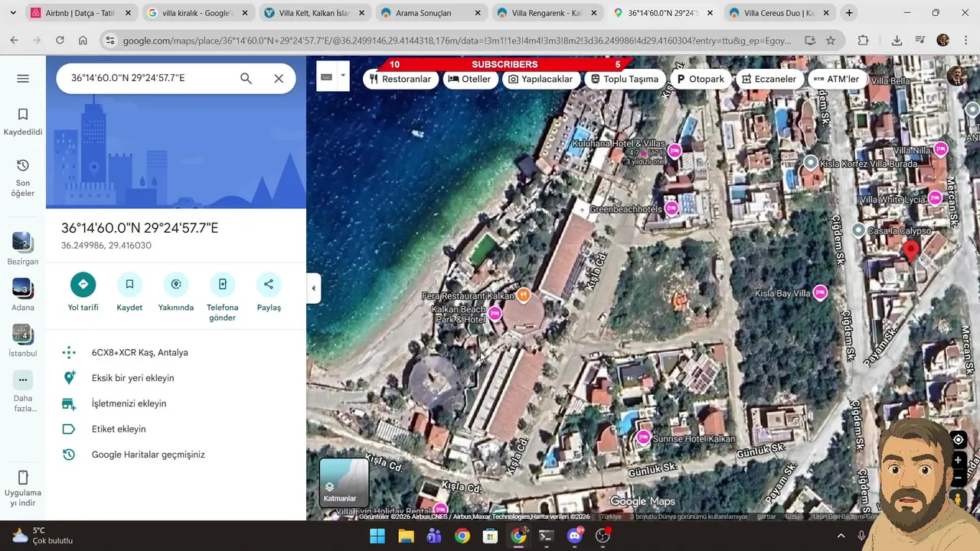Click Villa White Lycia pin

(935, 198)
